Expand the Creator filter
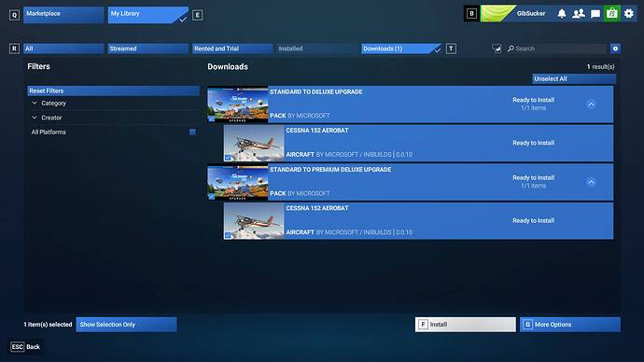Viewport: 644px width, 362px height. tap(113, 118)
